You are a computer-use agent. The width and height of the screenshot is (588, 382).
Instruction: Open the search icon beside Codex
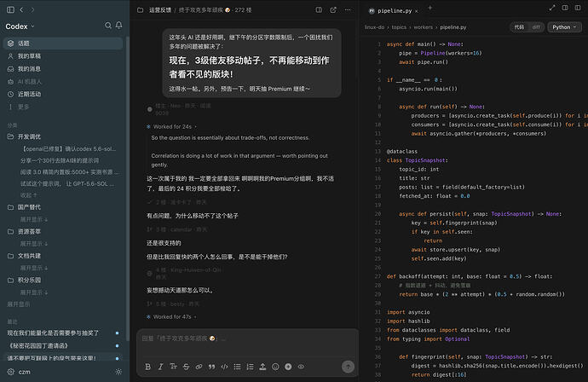tap(108, 26)
